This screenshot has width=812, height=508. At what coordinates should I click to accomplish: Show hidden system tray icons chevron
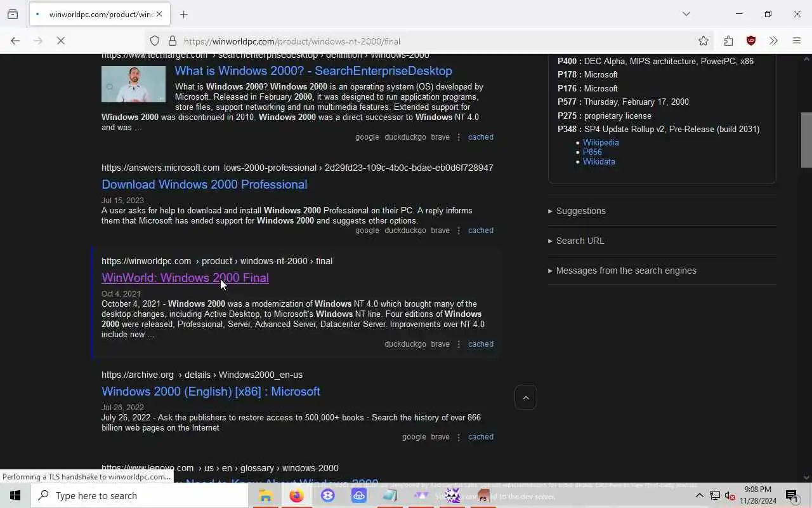coord(699,495)
